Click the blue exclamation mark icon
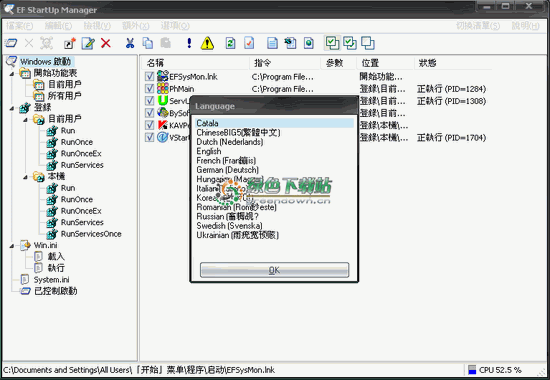Image resolution: width=550 pixels, height=380 pixels. 189,43
